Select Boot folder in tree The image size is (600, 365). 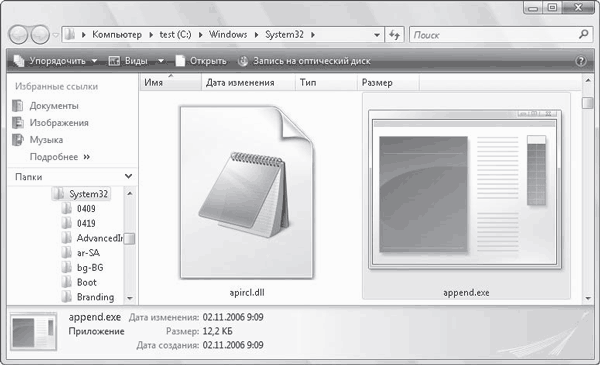(x=86, y=282)
